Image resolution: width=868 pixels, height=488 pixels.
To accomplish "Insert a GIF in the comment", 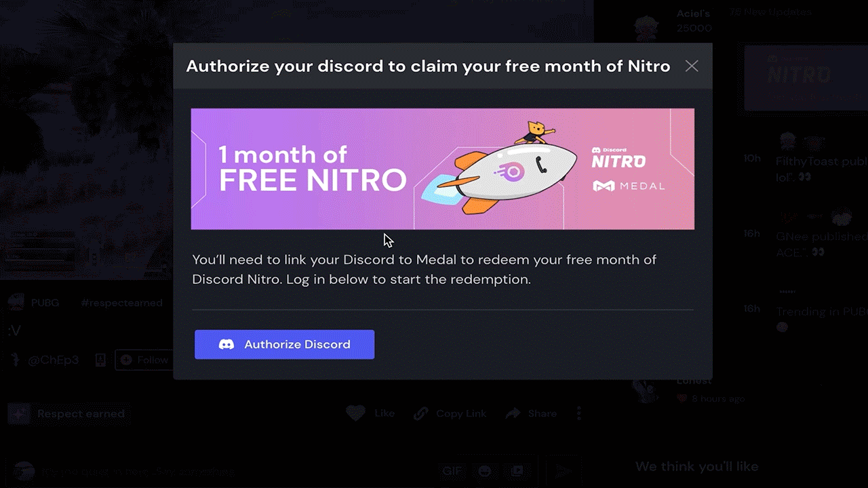I will 452,470.
